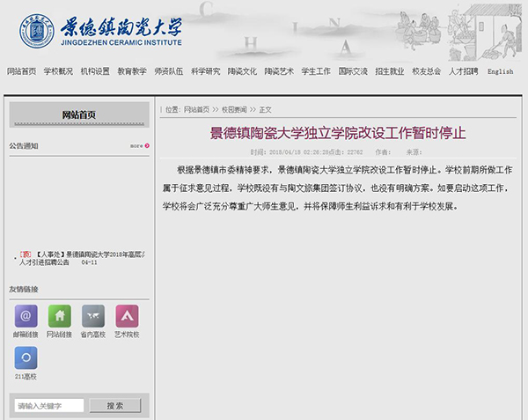Open the 校友总会 menu item
Viewport: 528px width, 420px height.
pyautogui.click(x=426, y=71)
